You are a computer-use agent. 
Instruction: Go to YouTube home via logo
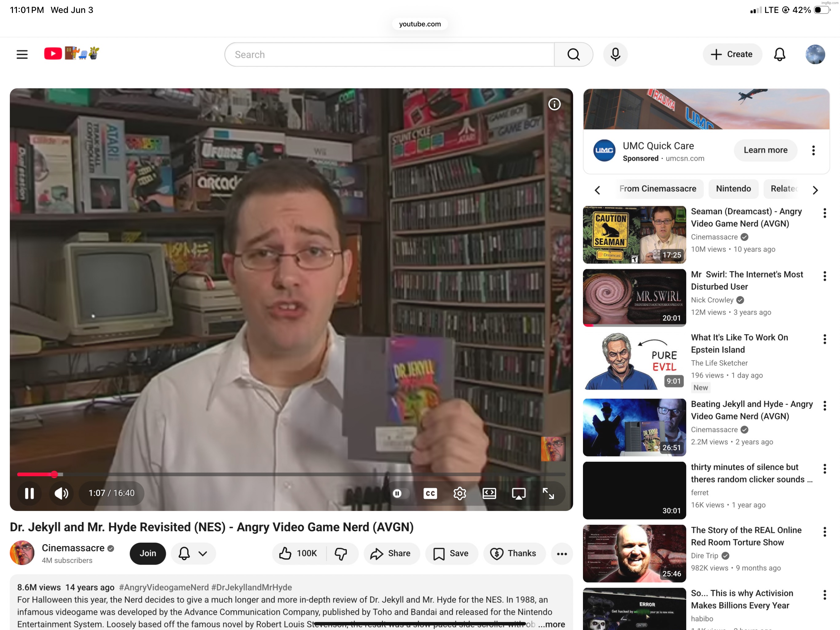click(72, 54)
